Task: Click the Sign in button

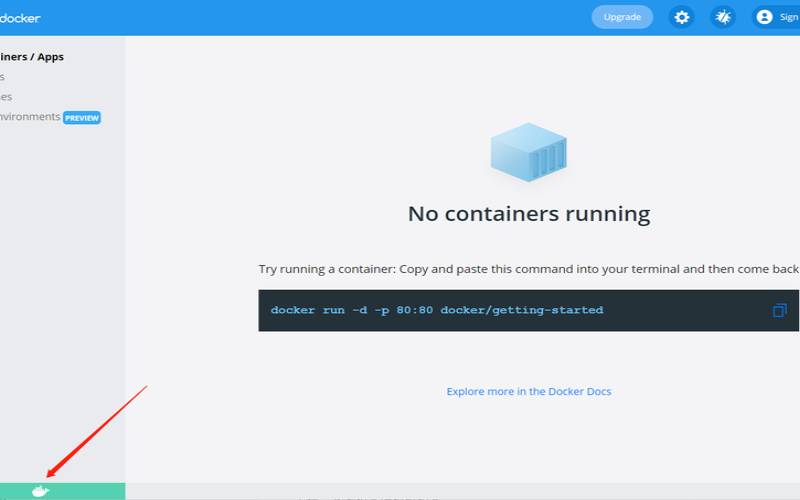Action: click(x=776, y=17)
